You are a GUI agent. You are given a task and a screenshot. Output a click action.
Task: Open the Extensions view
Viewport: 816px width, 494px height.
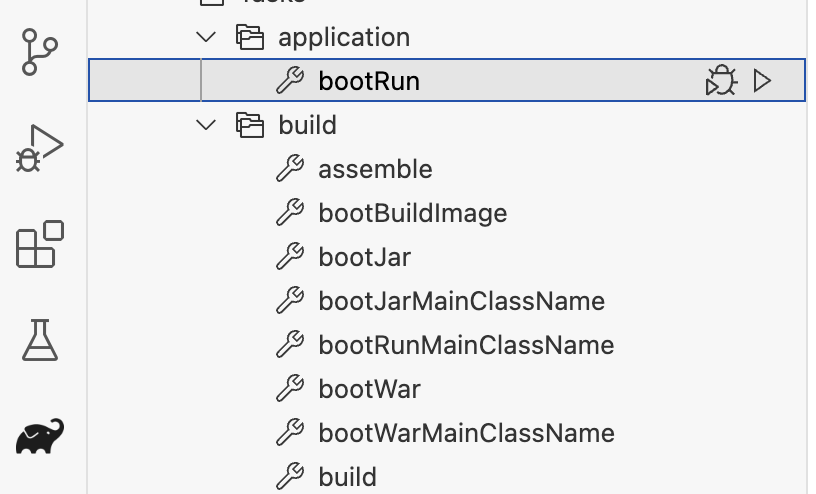40,244
